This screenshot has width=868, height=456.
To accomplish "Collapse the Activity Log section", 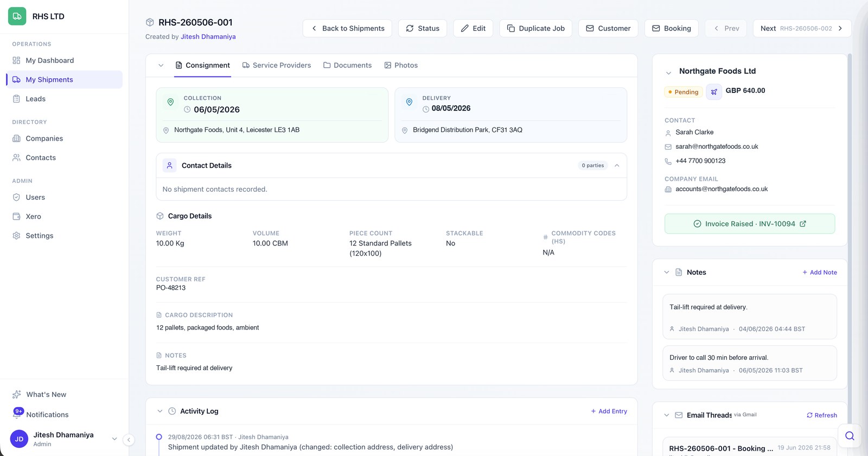I will (x=160, y=411).
